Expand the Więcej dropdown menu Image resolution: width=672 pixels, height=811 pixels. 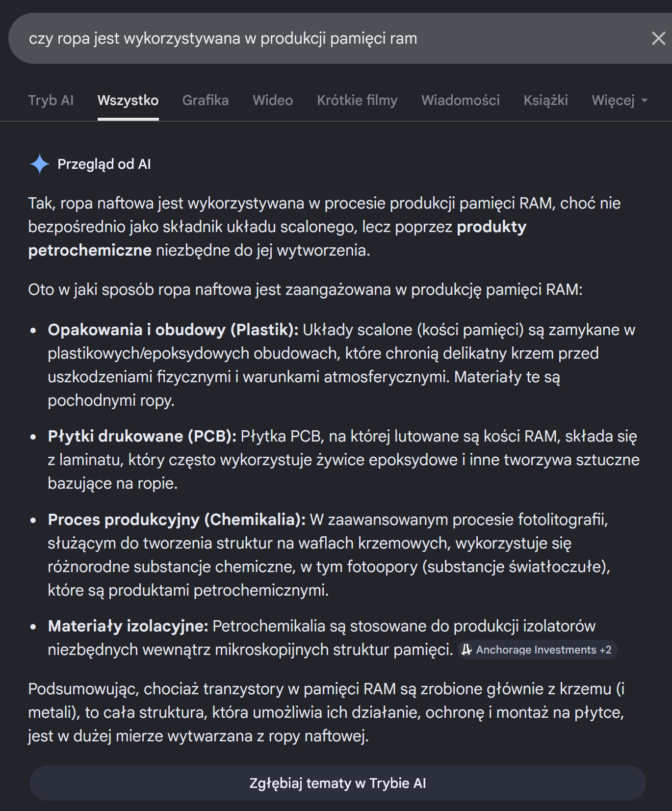619,101
